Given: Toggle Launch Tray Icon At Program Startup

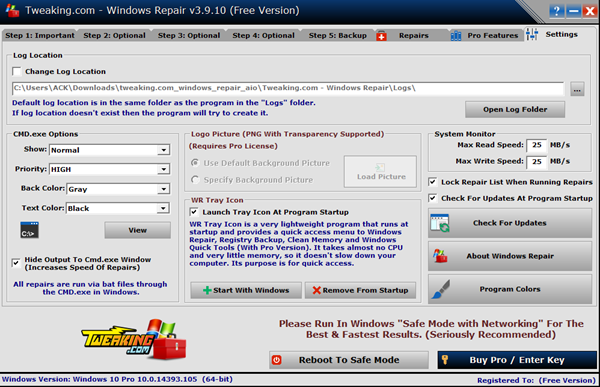Looking at the screenshot, I should pos(194,212).
